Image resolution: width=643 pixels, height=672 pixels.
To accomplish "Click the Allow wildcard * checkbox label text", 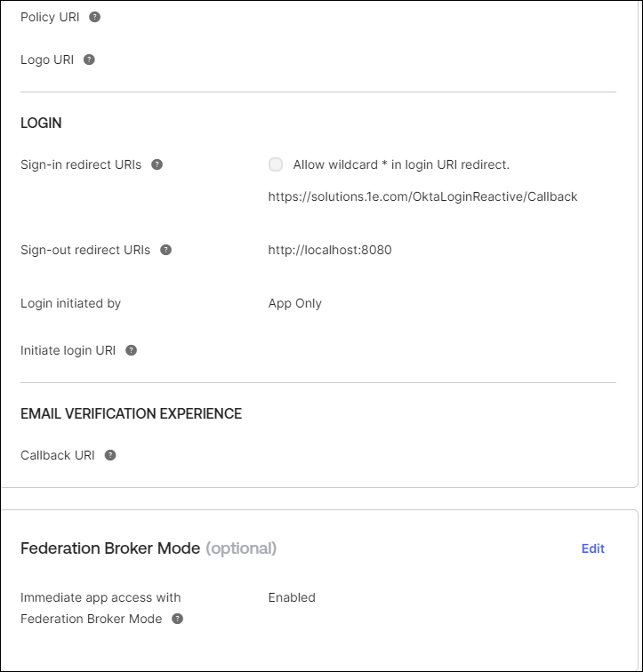I will [x=401, y=164].
